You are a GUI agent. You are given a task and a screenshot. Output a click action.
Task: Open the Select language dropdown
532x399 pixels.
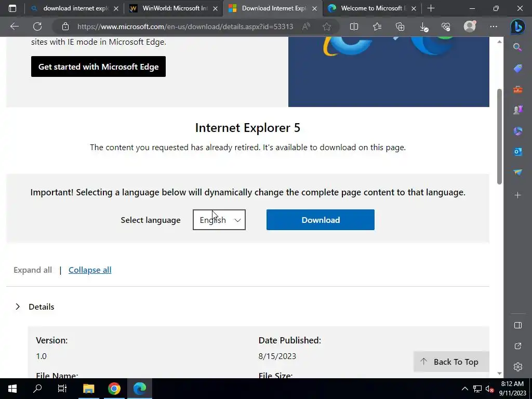point(219,220)
